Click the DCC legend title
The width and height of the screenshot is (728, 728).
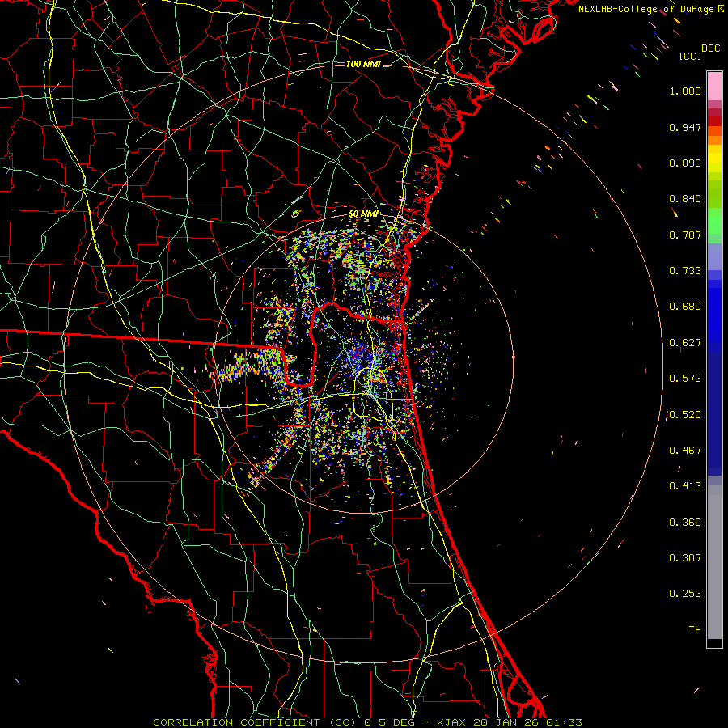710,49
